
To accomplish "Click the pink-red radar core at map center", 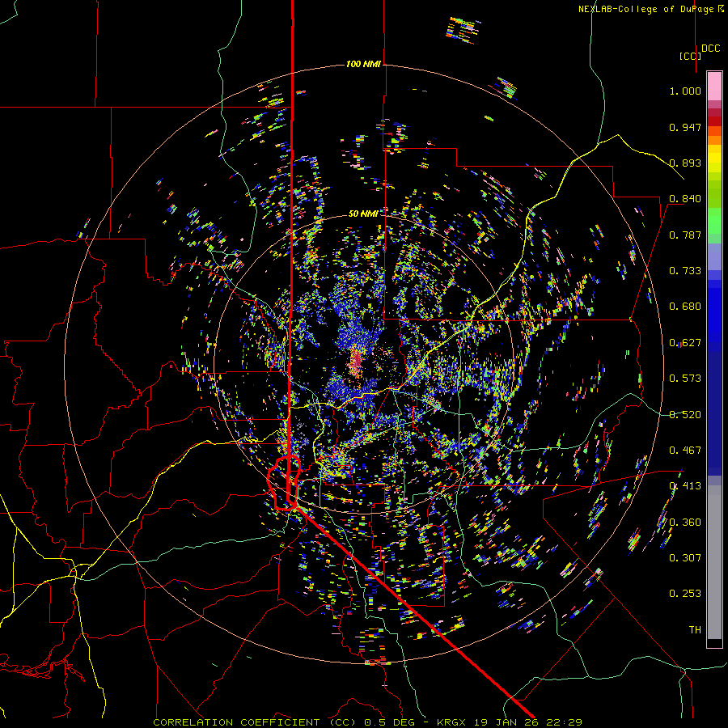I will click(357, 363).
